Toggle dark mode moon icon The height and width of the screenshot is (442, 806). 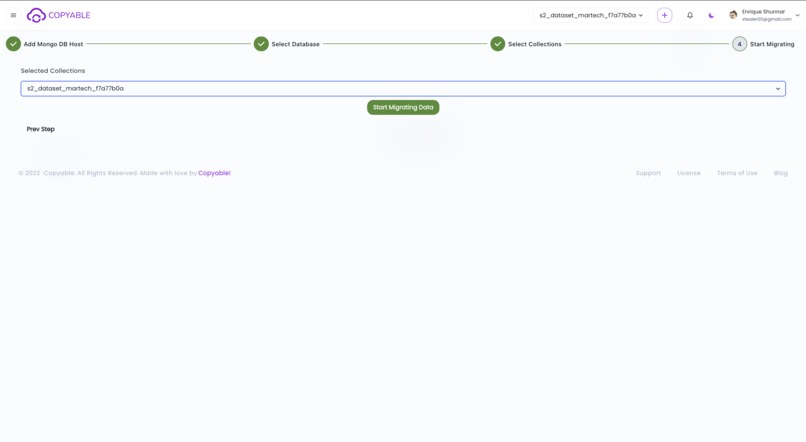tap(711, 15)
